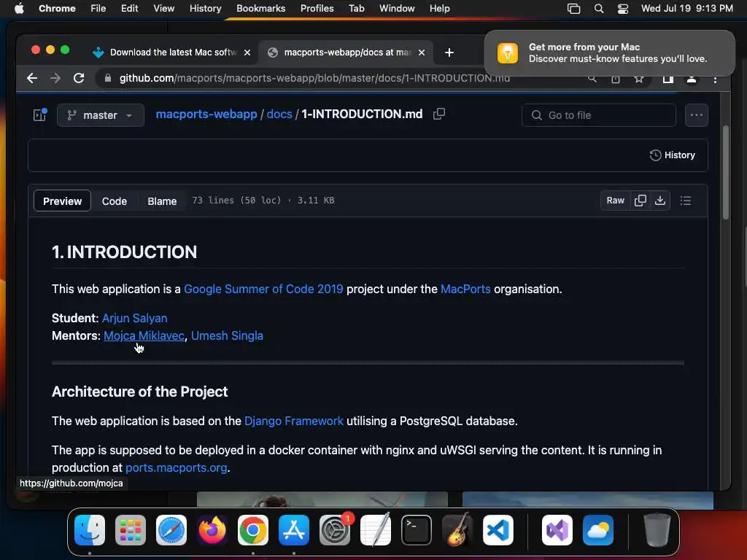The width and height of the screenshot is (747, 560).
Task: Click the Chrome icon in the Dock
Action: pos(253,530)
